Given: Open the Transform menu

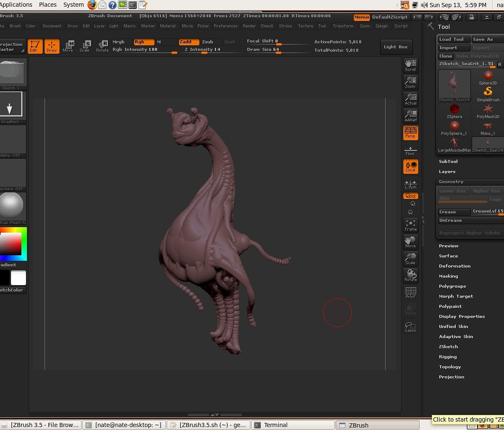Looking at the screenshot, I should [x=343, y=26].
